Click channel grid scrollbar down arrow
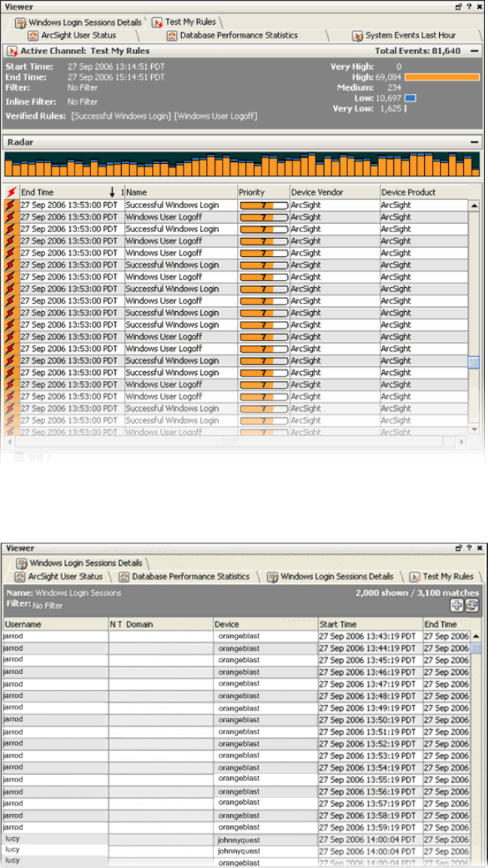The width and height of the screenshot is (488, 868). (x=474, y=430)
